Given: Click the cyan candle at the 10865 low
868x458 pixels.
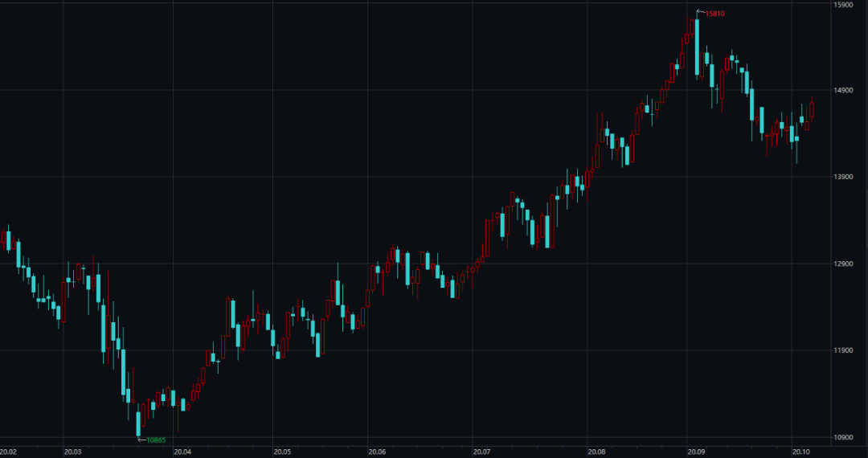Looking at the screenshot, I should coord(138,423).
